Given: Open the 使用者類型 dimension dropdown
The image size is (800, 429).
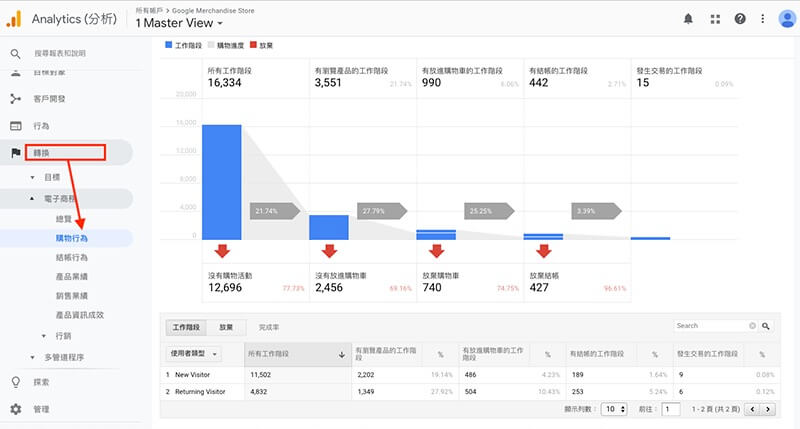Looking at the screenshot, I should (x=193, y=354).
